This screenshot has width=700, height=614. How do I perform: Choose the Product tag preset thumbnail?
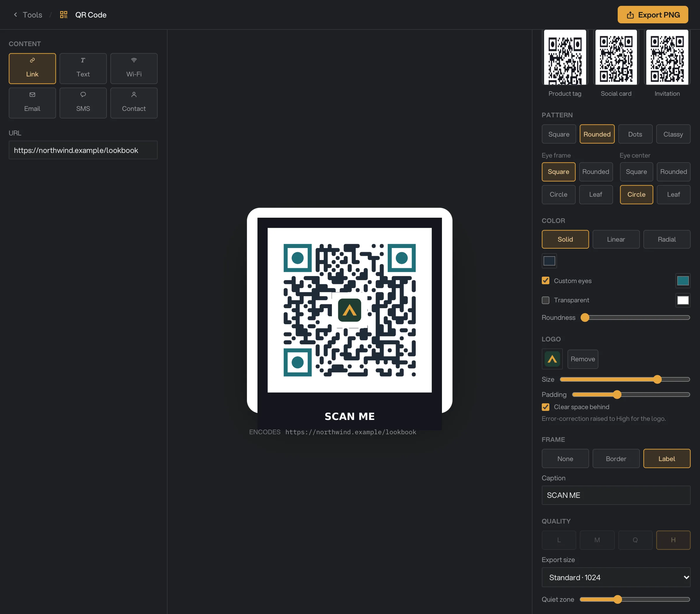point(565,57)
